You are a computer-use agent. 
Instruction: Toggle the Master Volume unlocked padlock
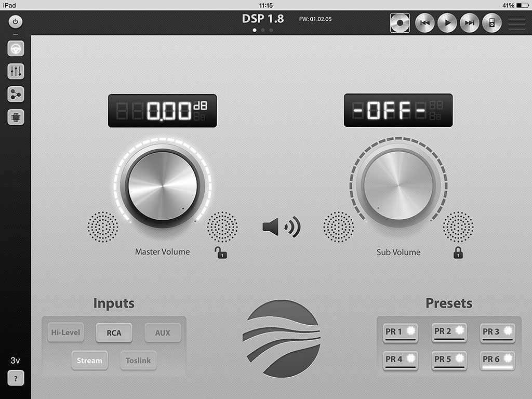click(x=221, y=253)
